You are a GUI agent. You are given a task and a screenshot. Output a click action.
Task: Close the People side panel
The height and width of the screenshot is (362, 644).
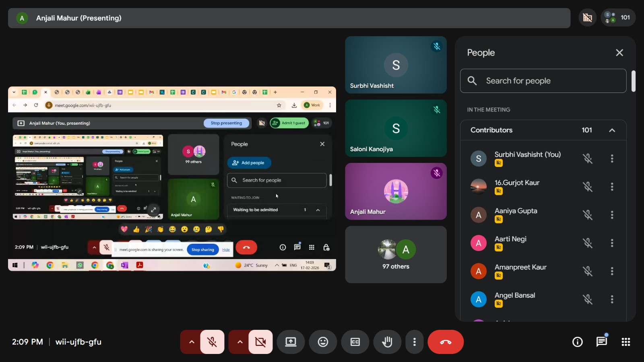click(619, 53)
